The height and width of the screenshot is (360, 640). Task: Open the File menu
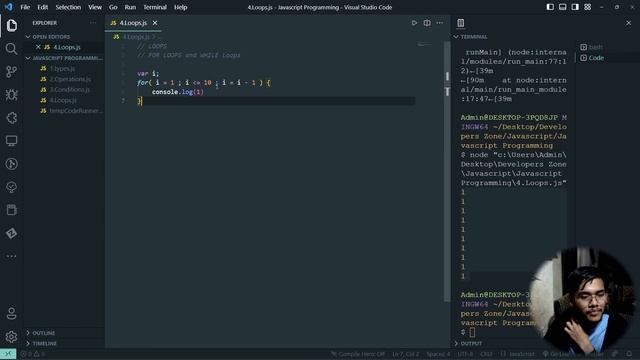pyautogui.click(x=25, y=7)
